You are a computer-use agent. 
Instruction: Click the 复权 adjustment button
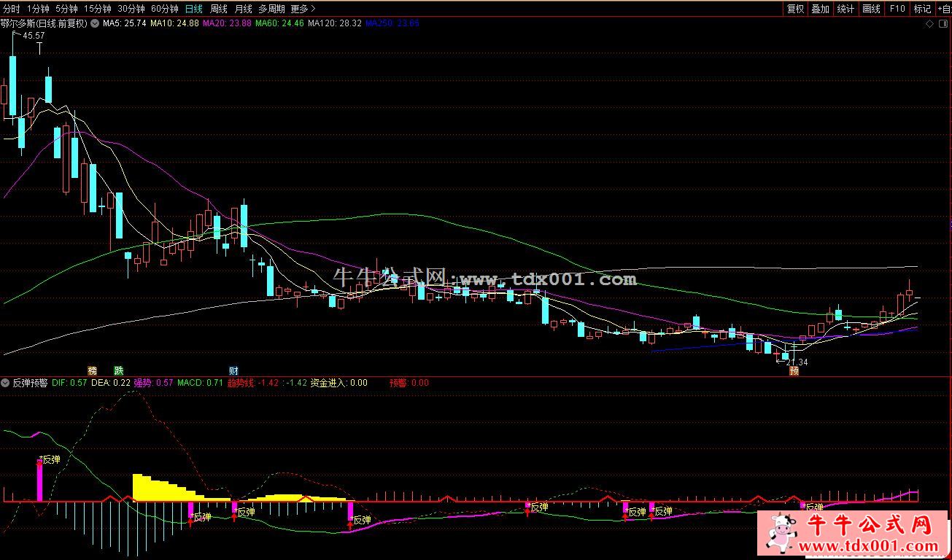[795, 9]
